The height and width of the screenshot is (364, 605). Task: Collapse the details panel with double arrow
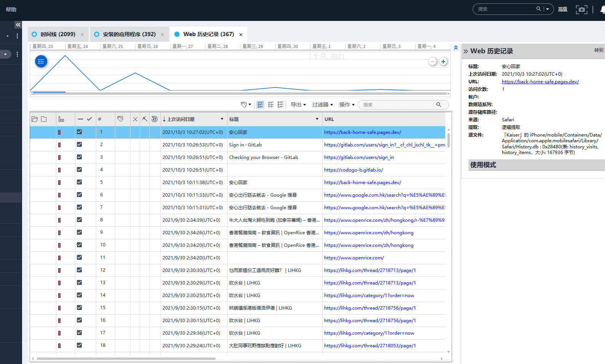point(465,51)
